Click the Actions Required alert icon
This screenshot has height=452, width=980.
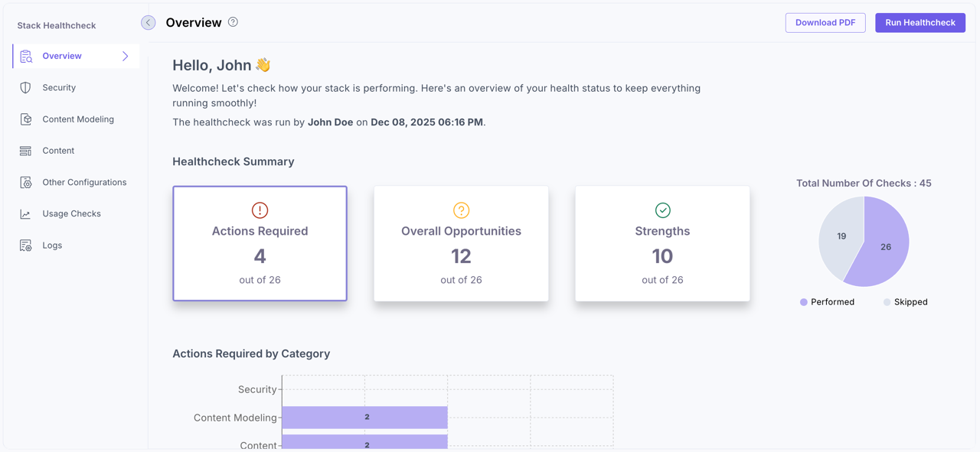tap(260, 210)
